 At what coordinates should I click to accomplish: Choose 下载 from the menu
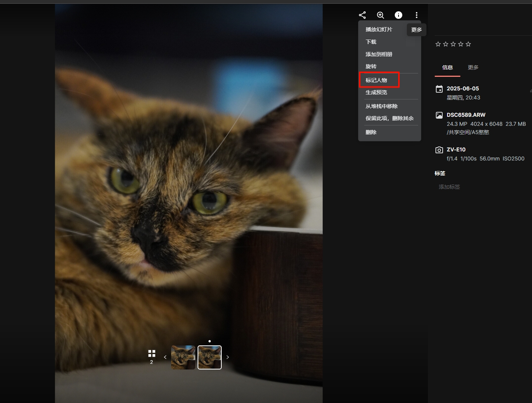coord(371,42)
